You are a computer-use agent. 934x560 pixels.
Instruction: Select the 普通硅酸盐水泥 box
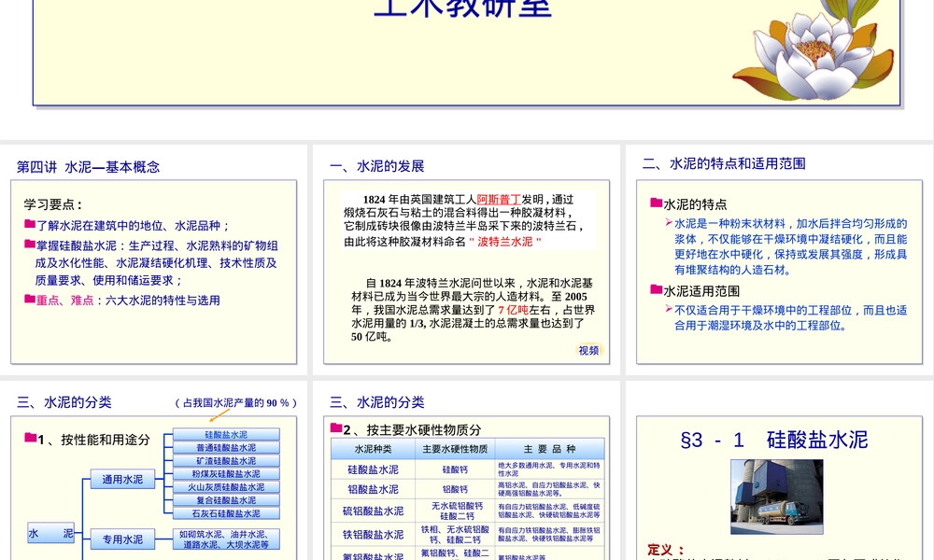tap(226, 447)
